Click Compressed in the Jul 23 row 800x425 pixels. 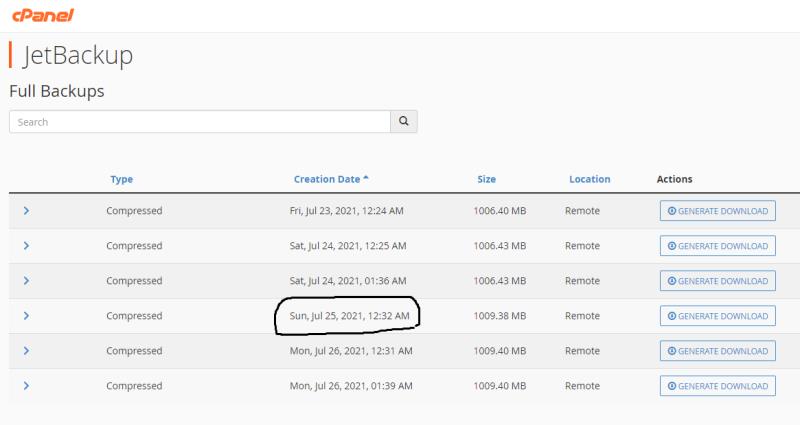134,211
